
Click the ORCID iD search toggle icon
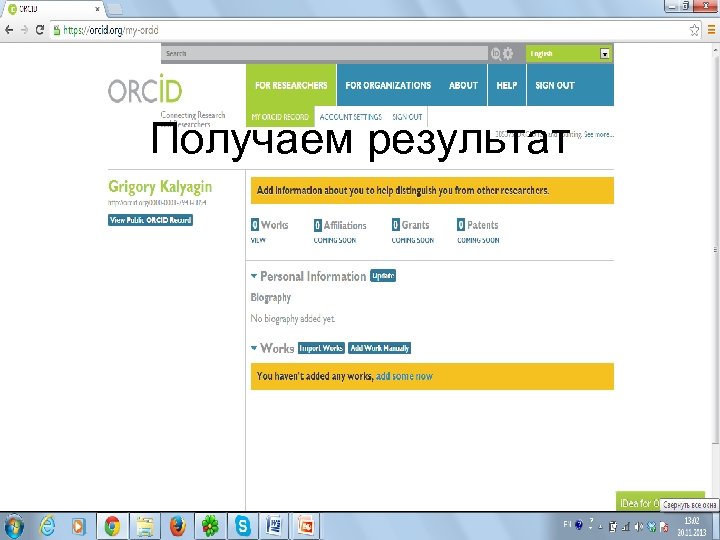point(495,54)
